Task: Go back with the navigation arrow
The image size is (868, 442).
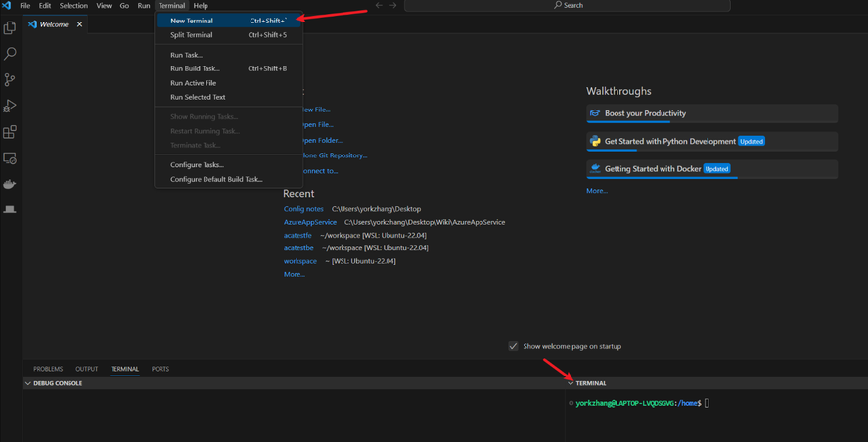Action: 379,6
